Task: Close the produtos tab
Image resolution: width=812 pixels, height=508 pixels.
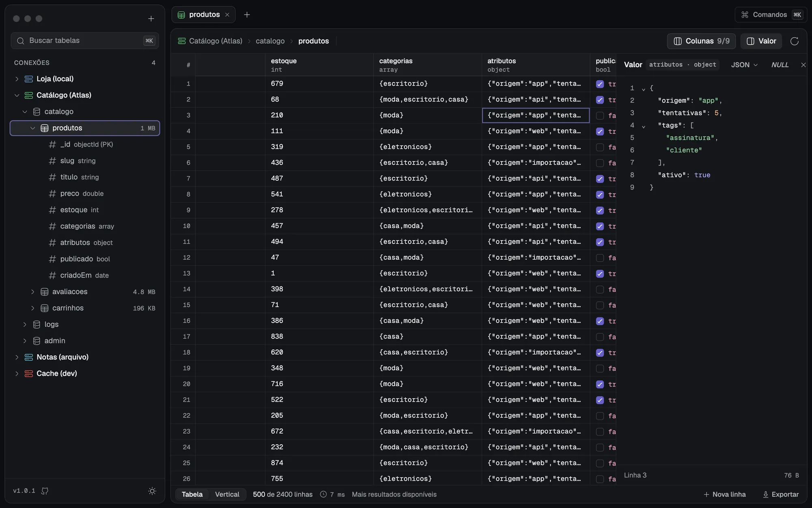Action: [227, 15]
